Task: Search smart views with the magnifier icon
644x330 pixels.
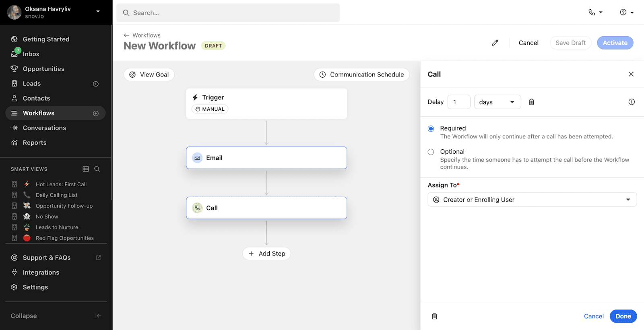Action: coord(97,169)
